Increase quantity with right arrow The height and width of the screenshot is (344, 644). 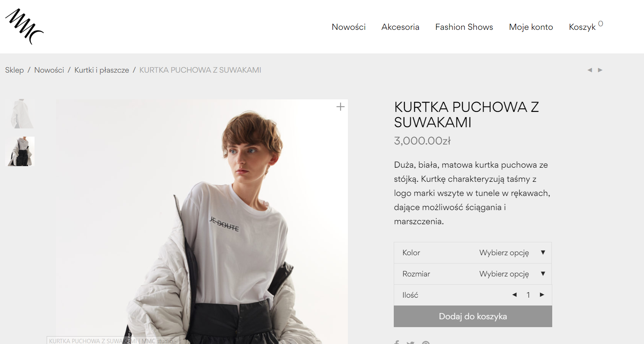tap(542, 295)
